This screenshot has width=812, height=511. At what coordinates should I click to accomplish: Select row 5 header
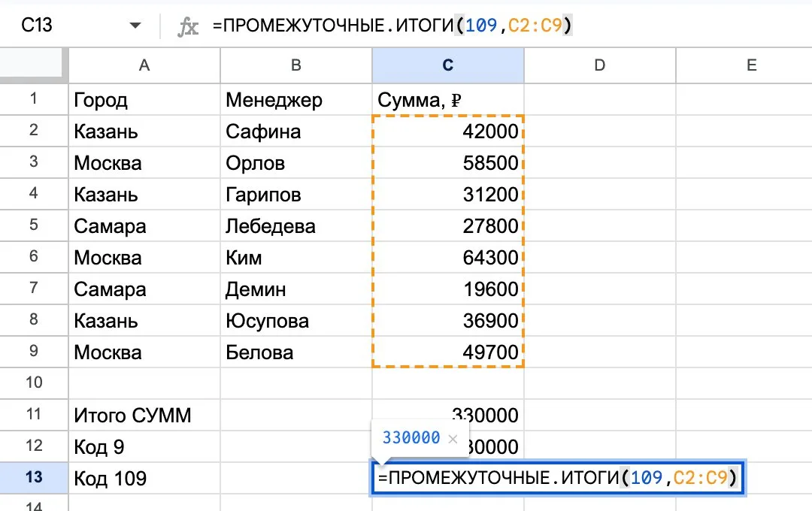(34, 225)
